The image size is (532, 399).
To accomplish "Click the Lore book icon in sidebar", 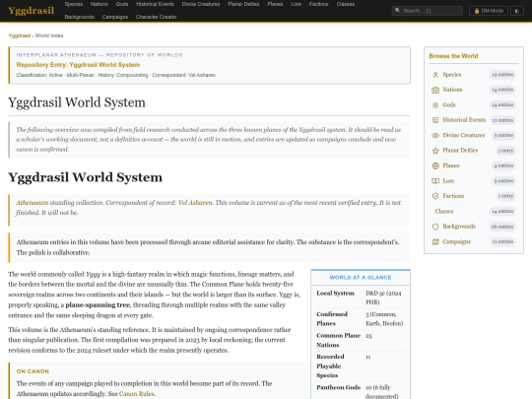I will pyautogui.click(x=435, y=181).
